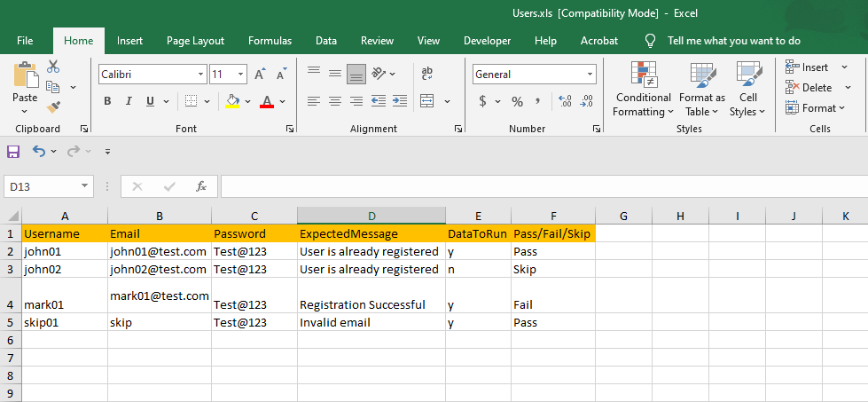Click the Middle Align icon
The width and height of the screenshot is (868, 402).
pyautogui.click(x=335, y=73)
